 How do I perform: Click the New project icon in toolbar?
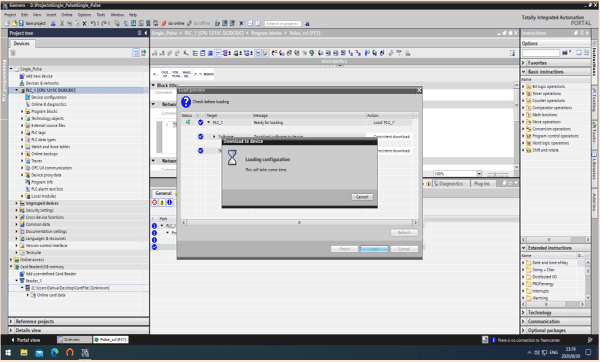pyautogui.click(x=8, y=23)
